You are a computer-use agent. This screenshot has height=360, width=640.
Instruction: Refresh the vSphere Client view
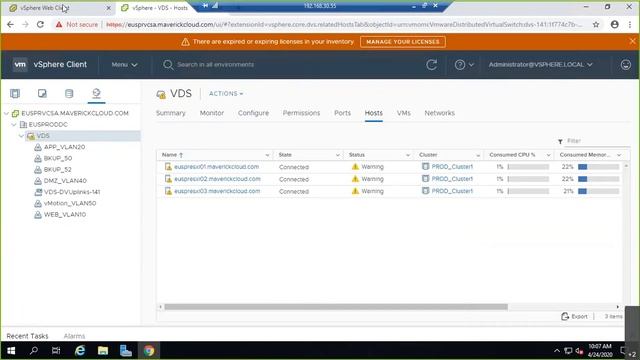click(x=431, y=64)
